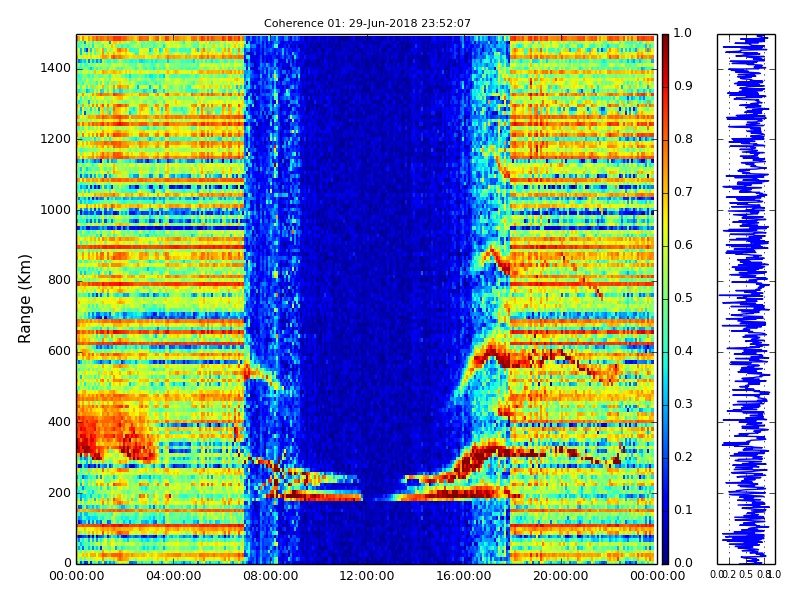Click the colorbar label 0.6

(683, 245)
